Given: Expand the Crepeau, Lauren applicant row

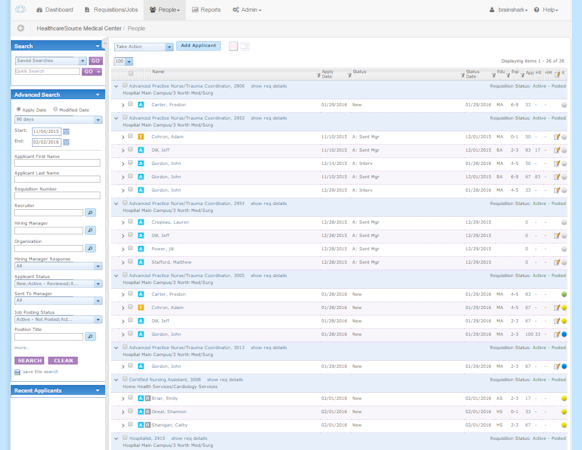Looking at the screenshot, I should (x=123, y=222).
